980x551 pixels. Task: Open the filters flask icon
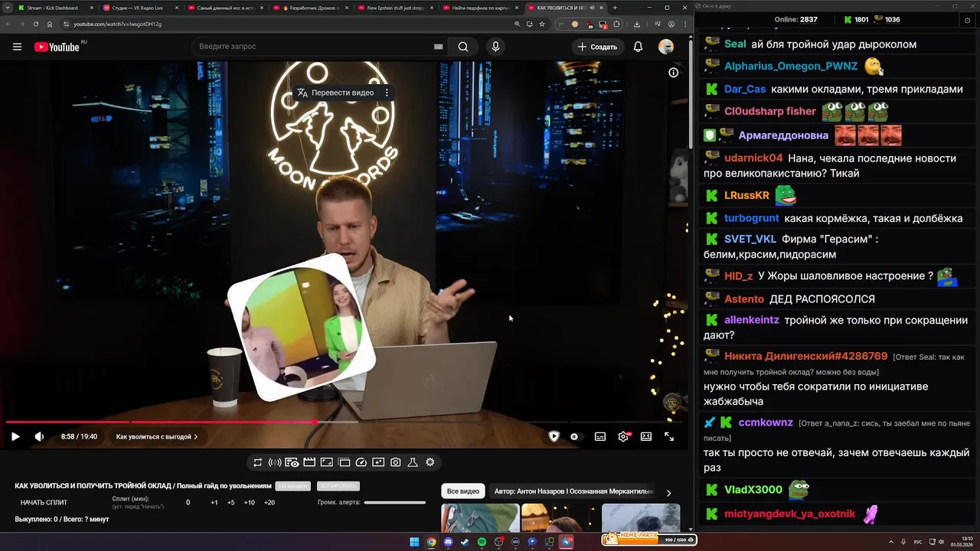point(413,462)
